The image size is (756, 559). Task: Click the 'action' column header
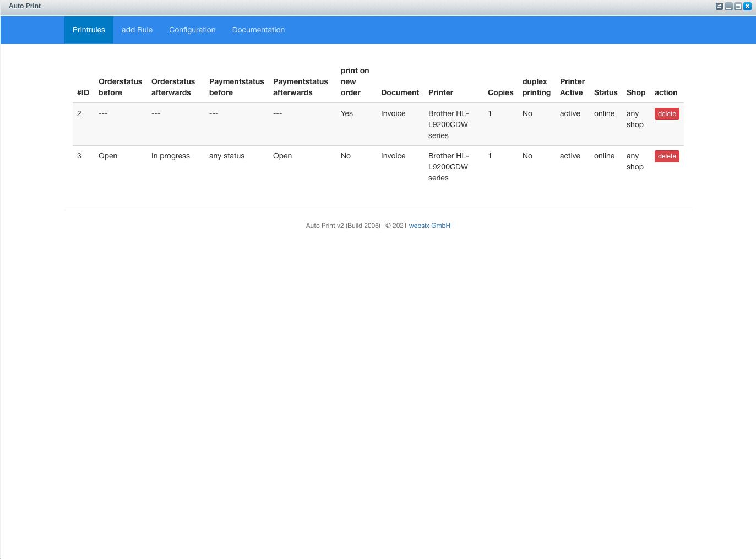(x=666, y=92)
